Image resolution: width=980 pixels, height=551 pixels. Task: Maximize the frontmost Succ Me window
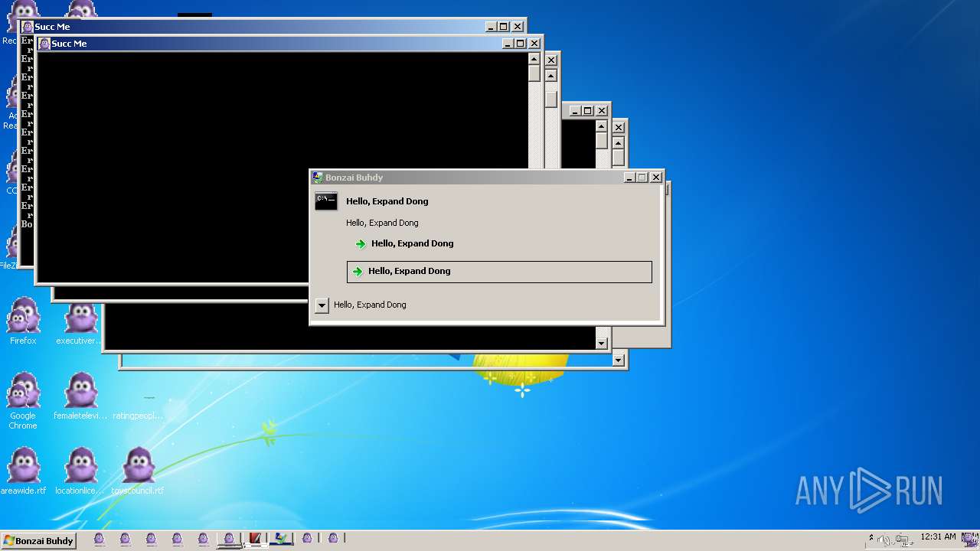point(521,44)
